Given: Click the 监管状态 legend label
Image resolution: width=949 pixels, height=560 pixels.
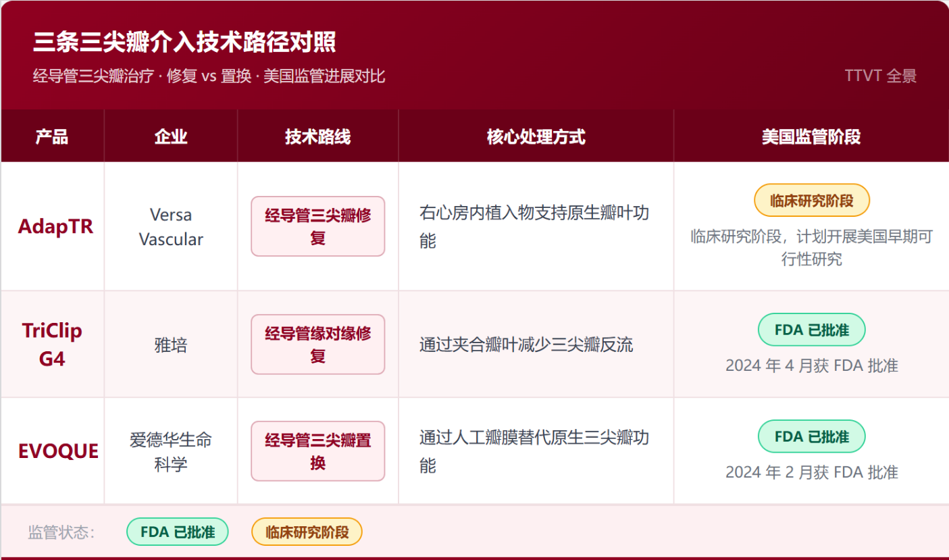Looking at the screenshot, I should tap(61, 532).
